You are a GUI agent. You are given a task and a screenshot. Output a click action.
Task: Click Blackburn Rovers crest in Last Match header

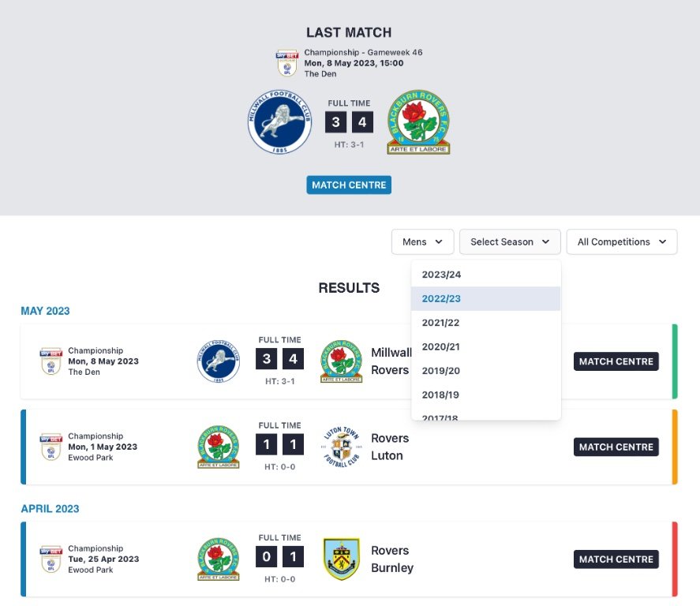(418, 122)
